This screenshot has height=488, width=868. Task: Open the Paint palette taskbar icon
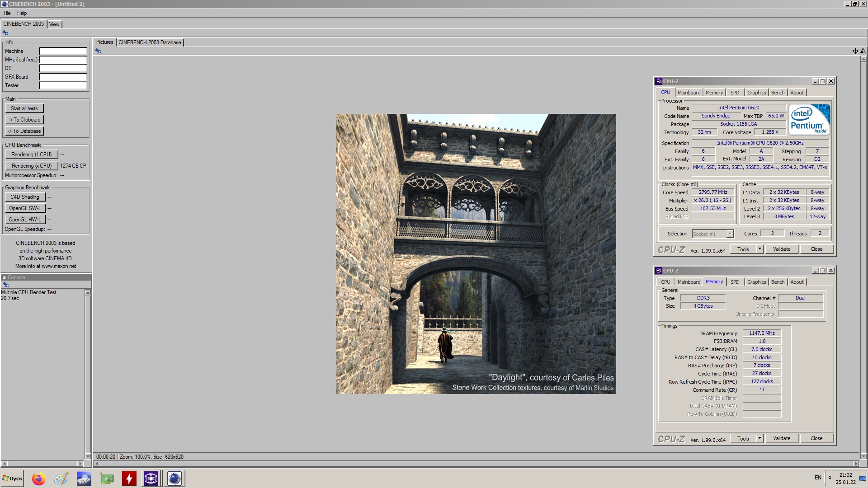point(61,479)
